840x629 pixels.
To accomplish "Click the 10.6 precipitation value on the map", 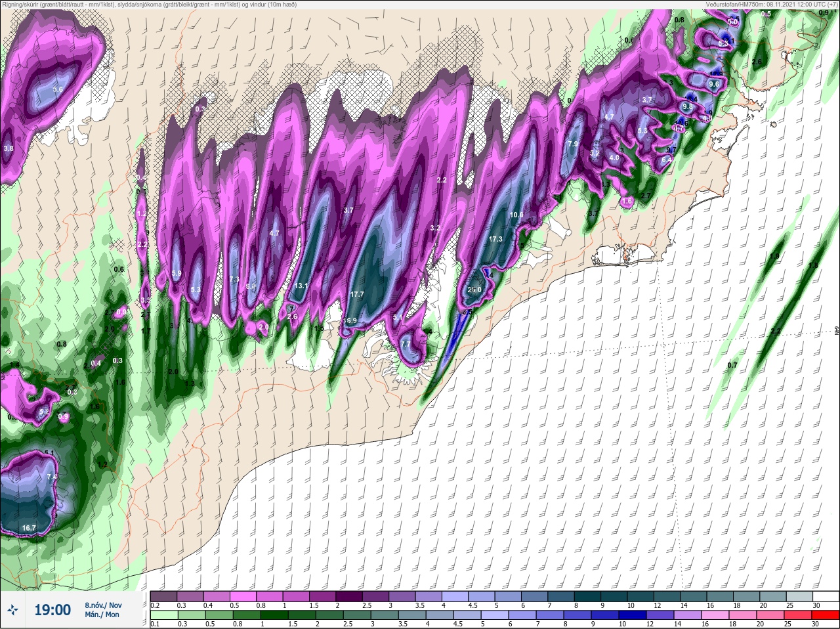I will pyautogui.click(x=516, y=215).
